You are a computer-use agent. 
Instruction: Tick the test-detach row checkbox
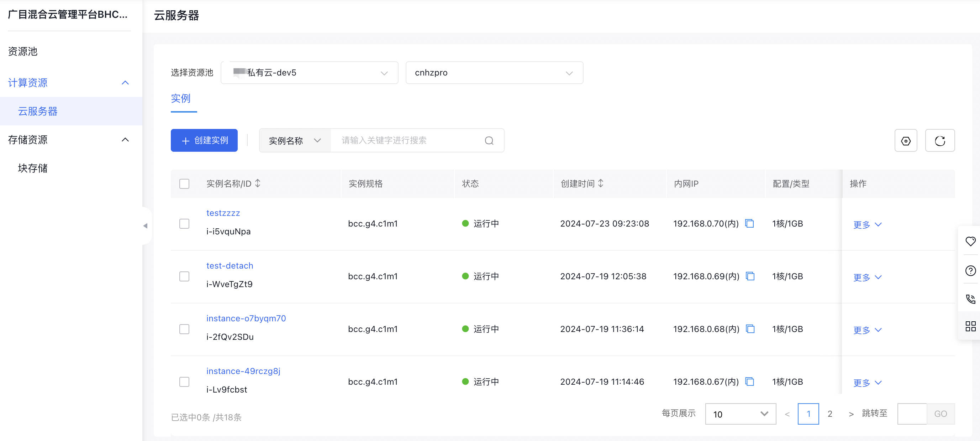click(184, 276)
